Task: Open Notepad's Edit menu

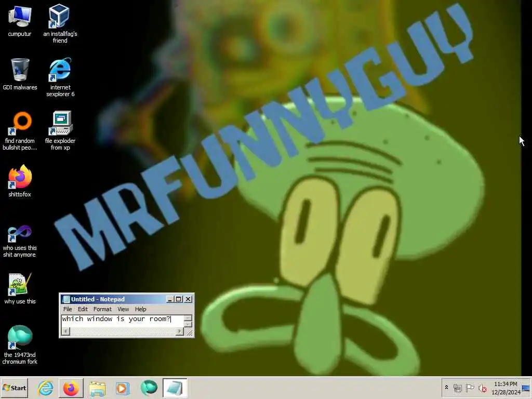Action: (x=83, y=309)
